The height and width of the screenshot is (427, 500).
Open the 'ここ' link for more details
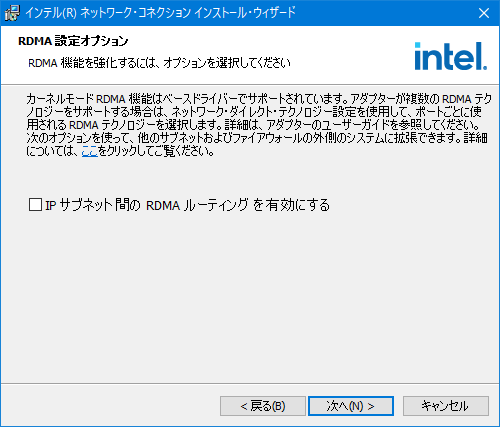[x=90, y=151]
